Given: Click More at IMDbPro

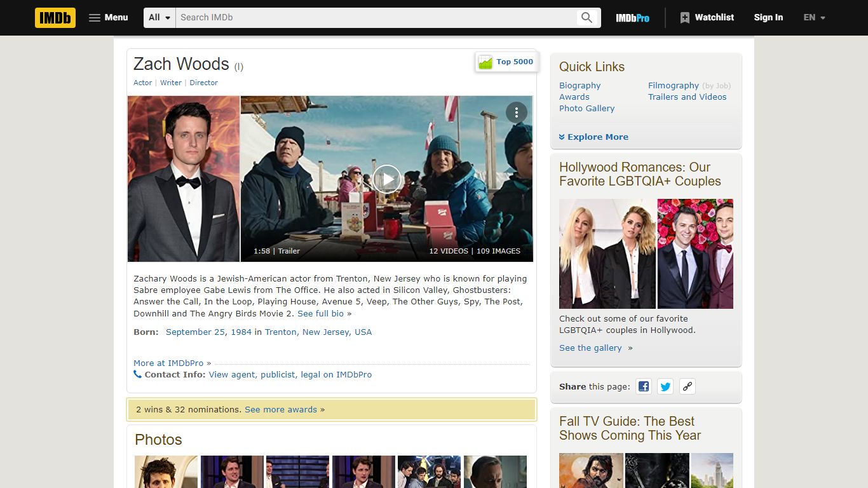Looking at the screenshot, I should (168, 363).
